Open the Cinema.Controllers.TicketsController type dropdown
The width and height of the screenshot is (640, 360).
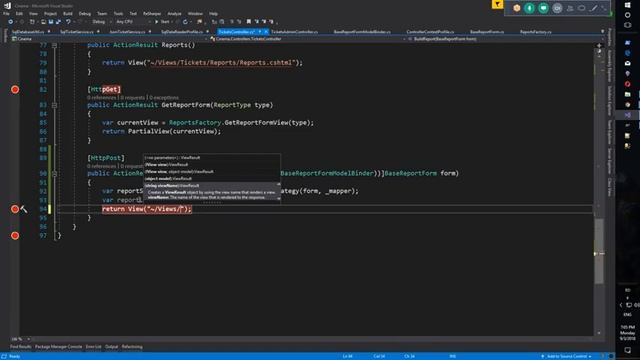(307, 39)
